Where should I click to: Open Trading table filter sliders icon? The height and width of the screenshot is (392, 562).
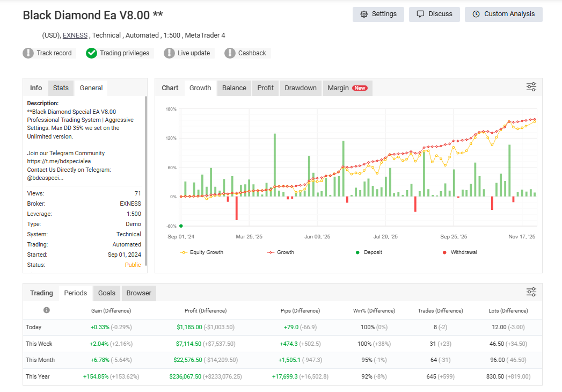531,292
